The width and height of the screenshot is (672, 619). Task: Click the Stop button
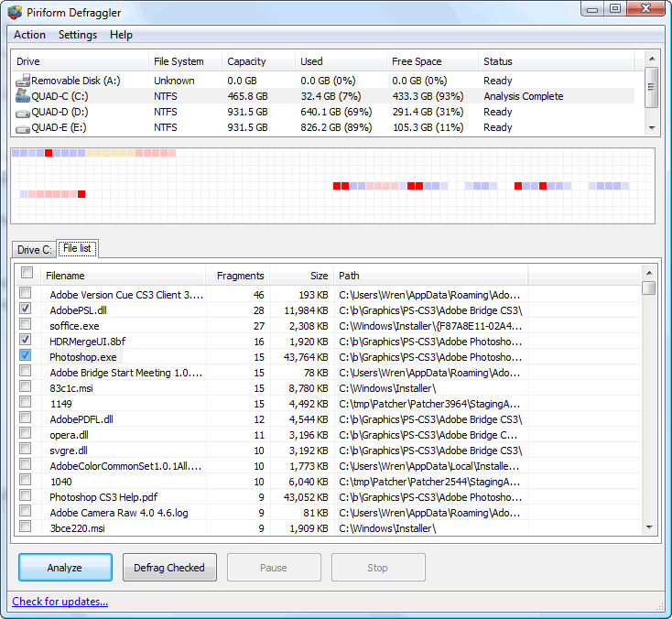point(378,568)
